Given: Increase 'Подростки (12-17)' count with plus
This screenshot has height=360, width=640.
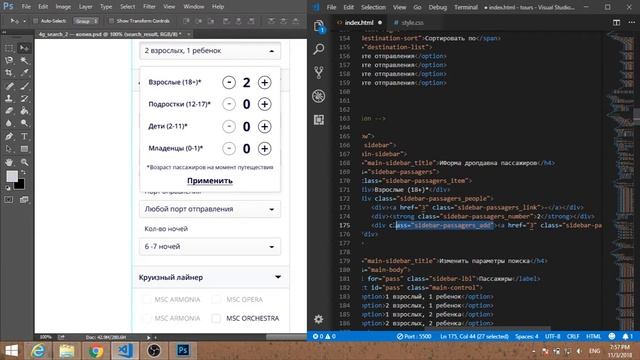Looking at the screenshot, I should (264, 104).
